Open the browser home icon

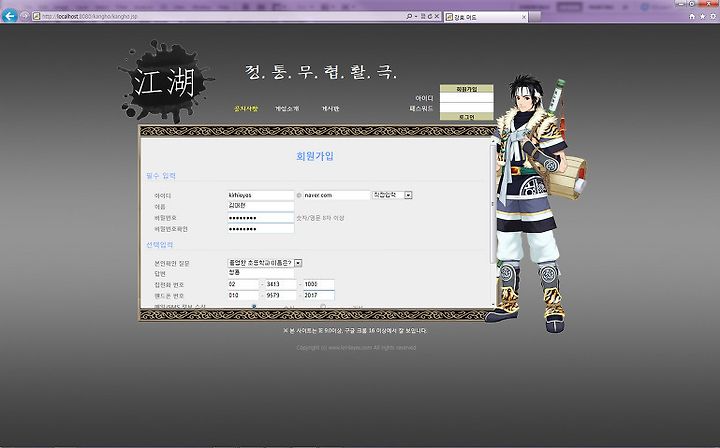[692, 17]
